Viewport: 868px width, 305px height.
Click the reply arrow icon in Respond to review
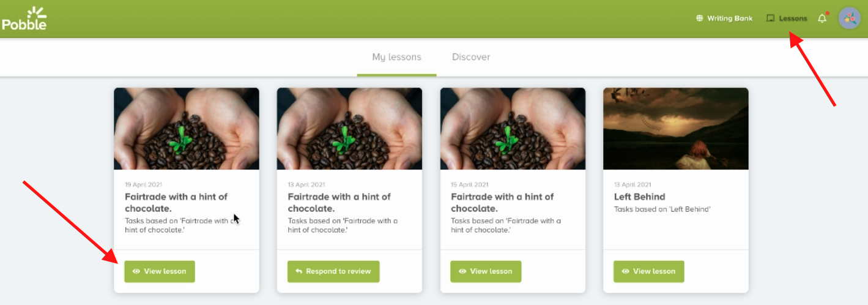pos(299,271)
